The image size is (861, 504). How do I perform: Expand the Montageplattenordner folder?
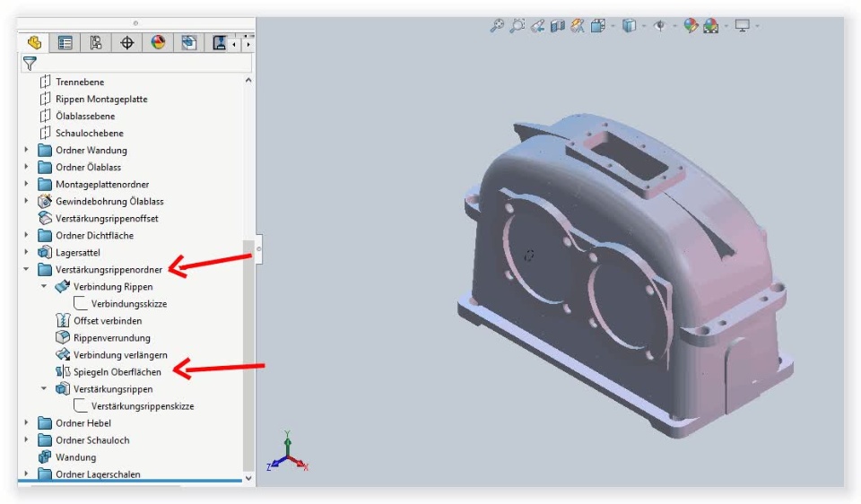(x=26, y=183)
